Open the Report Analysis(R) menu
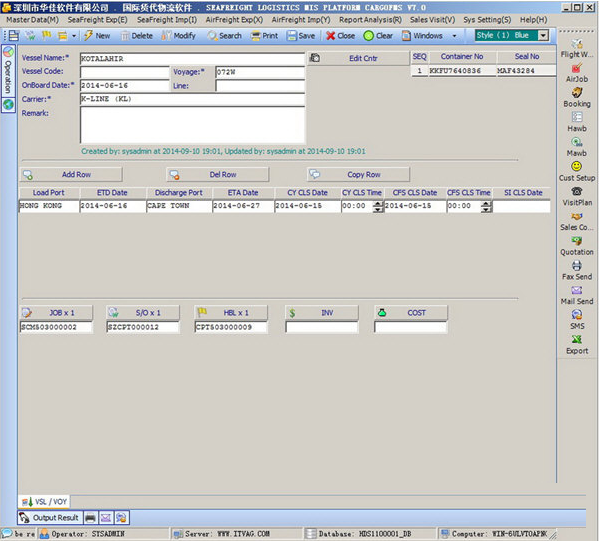 (x=372, y=19)
